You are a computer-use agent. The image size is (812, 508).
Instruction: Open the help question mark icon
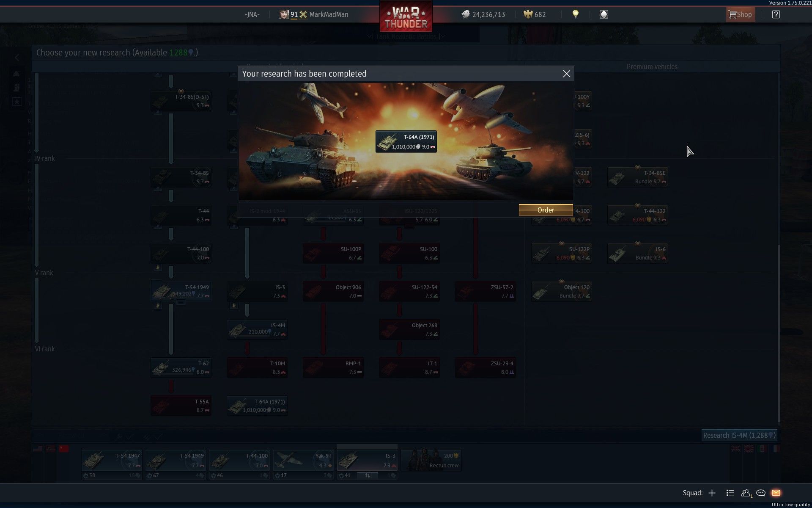click(776, 14)
